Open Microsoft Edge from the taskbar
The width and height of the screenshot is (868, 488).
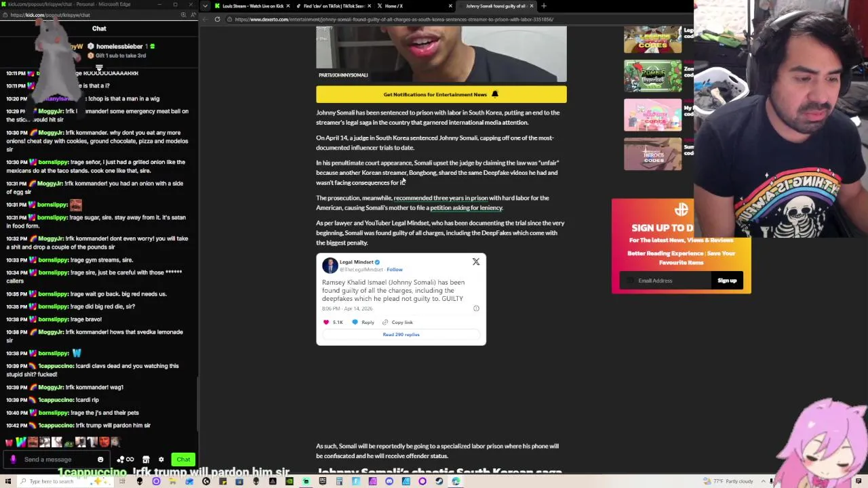point(456,481)
